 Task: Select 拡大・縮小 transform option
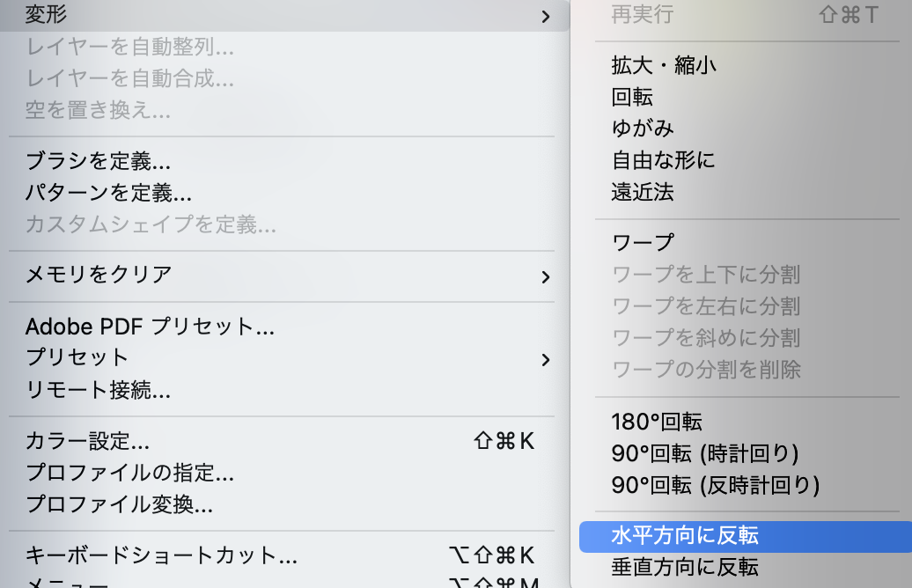point(664,65)
